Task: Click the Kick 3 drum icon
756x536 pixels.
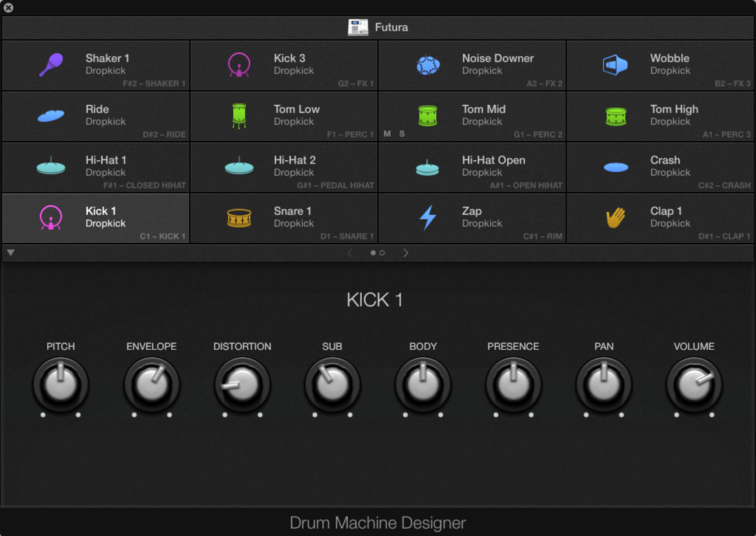Action: tap(239, 65)
